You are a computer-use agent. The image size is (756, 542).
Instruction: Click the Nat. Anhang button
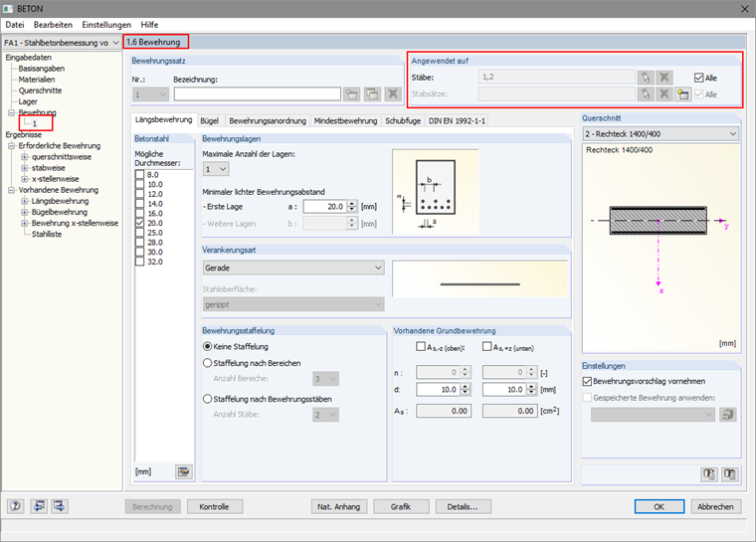(x=339, y=506)
